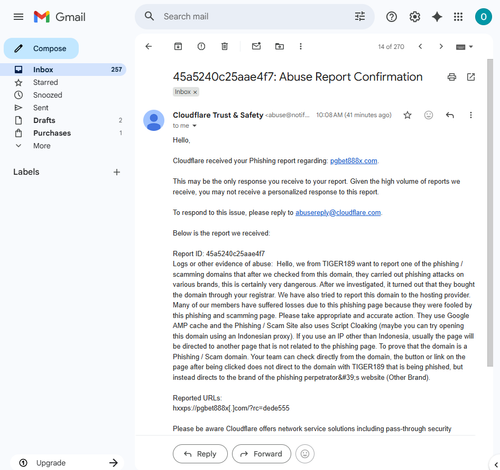Open the input tools dropdown

coord(464,47)
